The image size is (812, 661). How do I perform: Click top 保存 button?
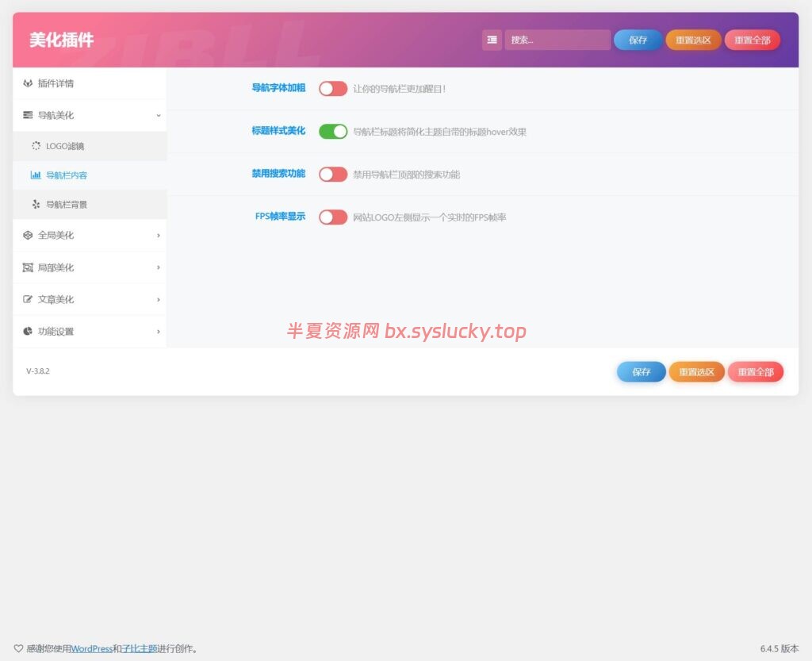tap(638, 40)
